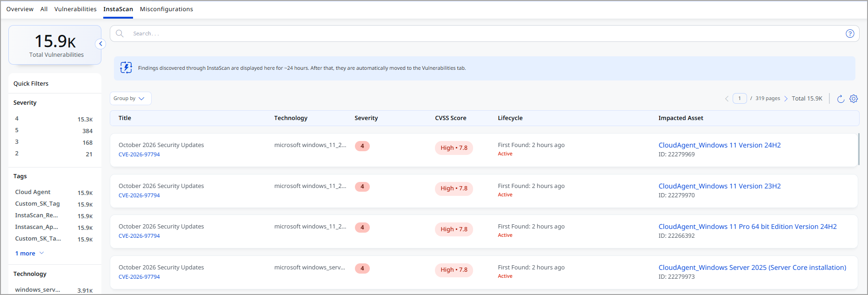Open CloudAgent_Windows Server 2025 Server Core link

(752, 268)
